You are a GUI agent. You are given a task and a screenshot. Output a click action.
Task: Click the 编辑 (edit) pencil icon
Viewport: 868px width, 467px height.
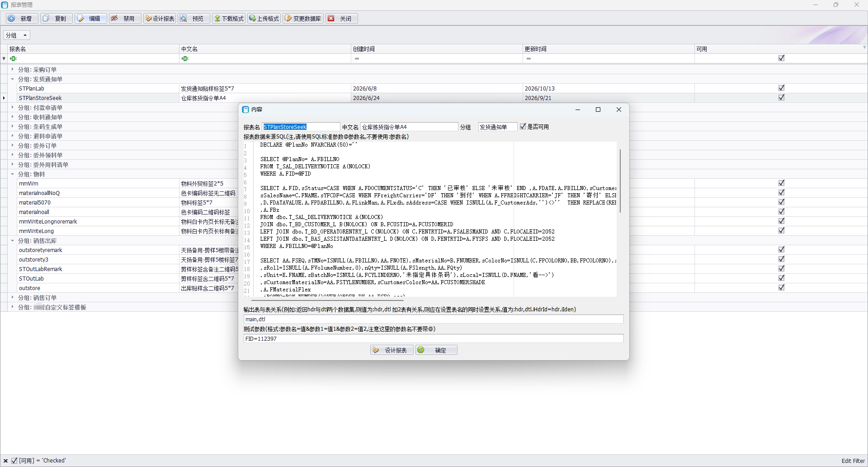click(80, 19)
